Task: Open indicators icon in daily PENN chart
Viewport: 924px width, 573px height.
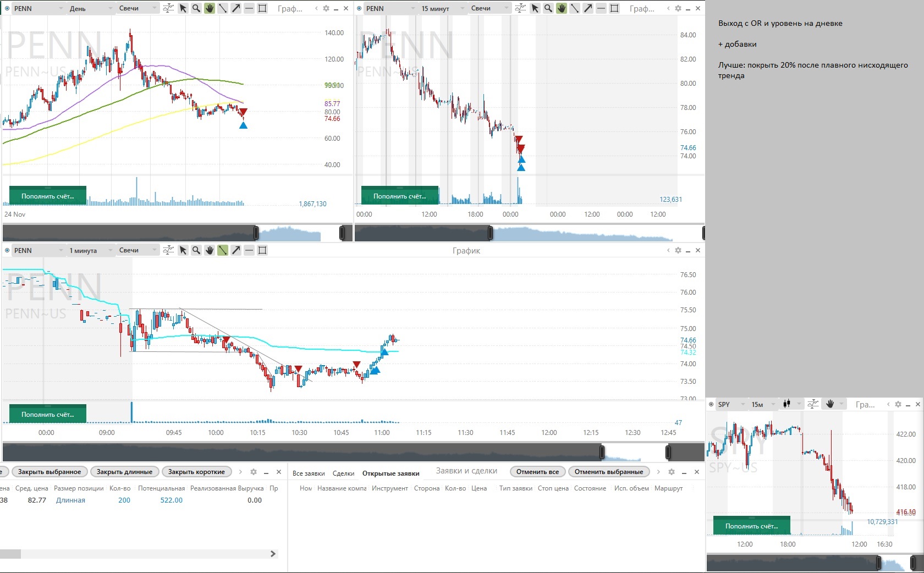Action: pyautogui.click(x=169, y=8)
